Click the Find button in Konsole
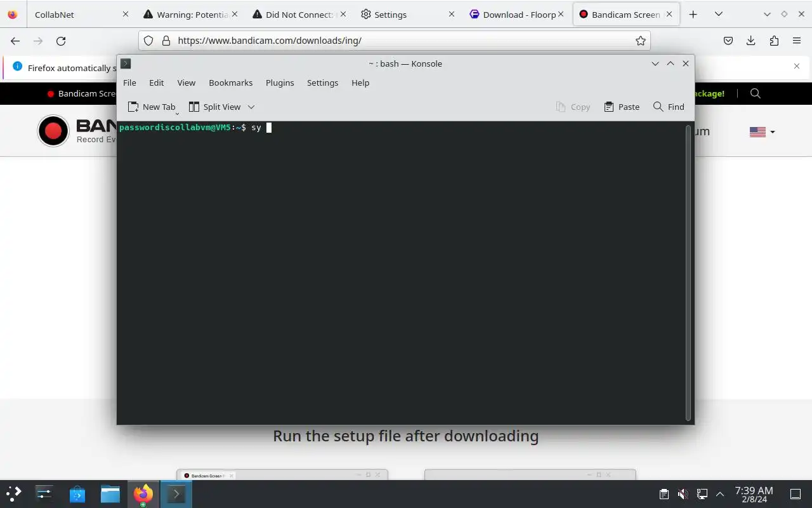 point(669,107)
